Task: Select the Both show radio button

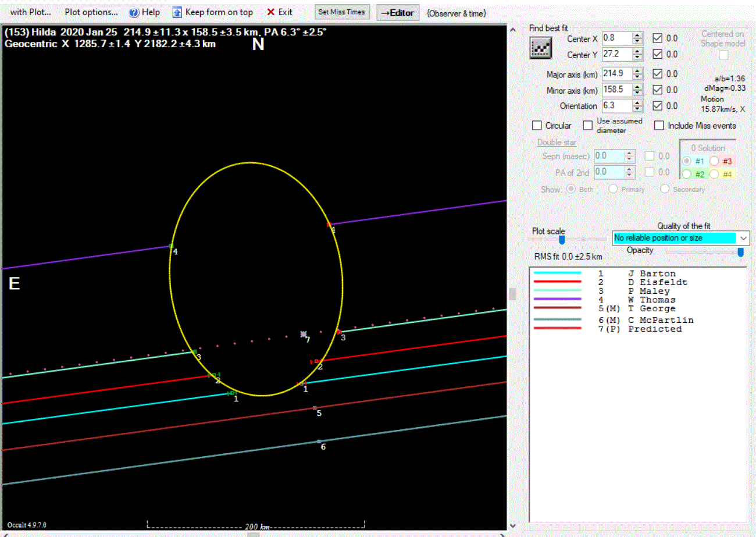Action: [570, 189]
